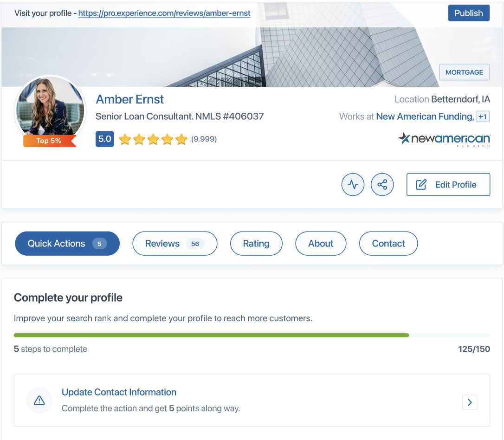
Task: Open the New American Funding company link
Action: (425, 116)
